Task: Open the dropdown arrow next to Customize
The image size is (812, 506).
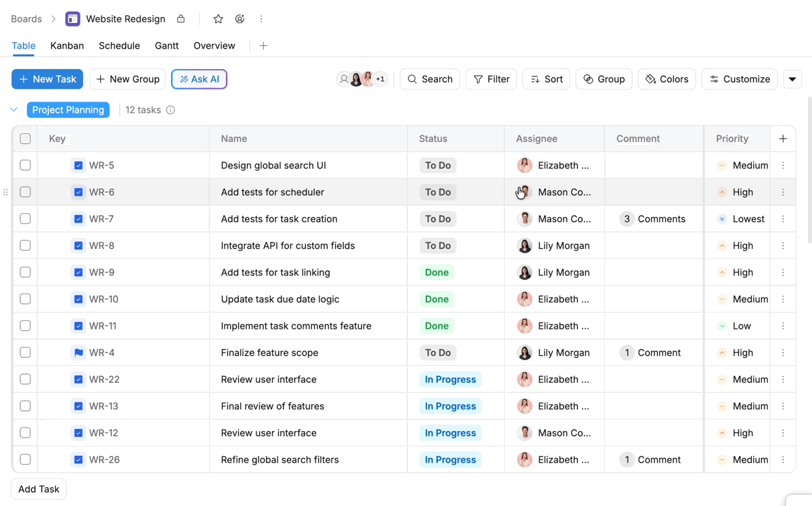Action: pos(792,79)
